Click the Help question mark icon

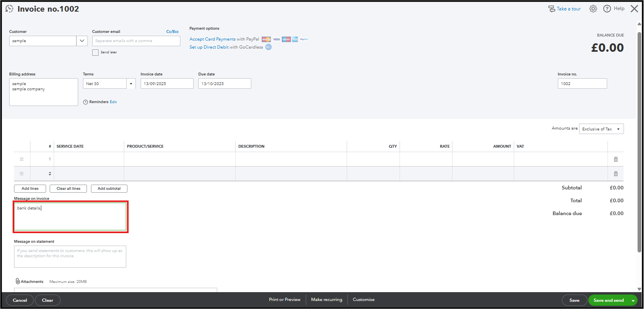[x=607, y=8]
